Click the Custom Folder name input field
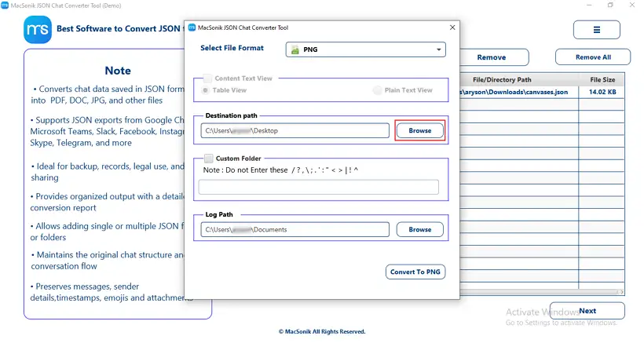Viewport: 644px width, 343px height. tap(318, 187)
